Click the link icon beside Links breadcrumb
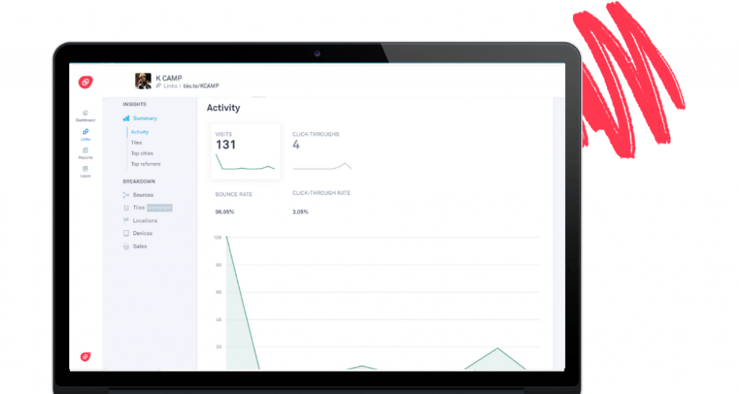Screen dimensions: 739x394 pos(158,86)
